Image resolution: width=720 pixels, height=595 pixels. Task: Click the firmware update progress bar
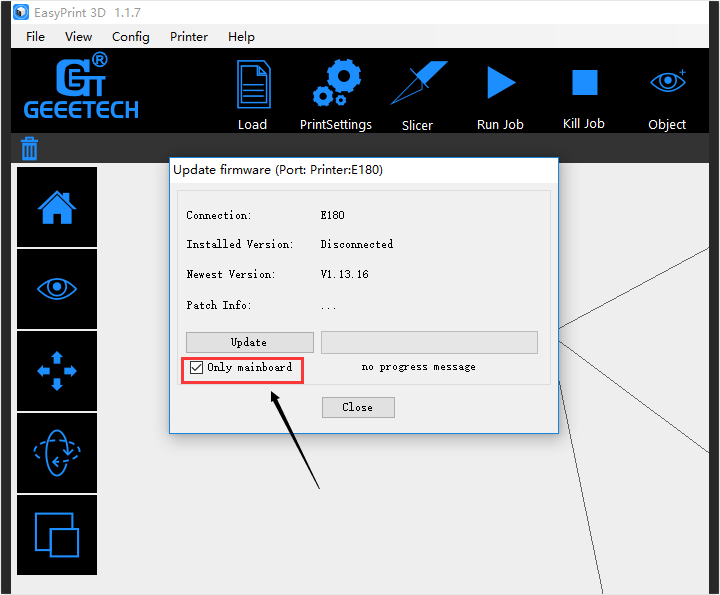tap(429, 342)
